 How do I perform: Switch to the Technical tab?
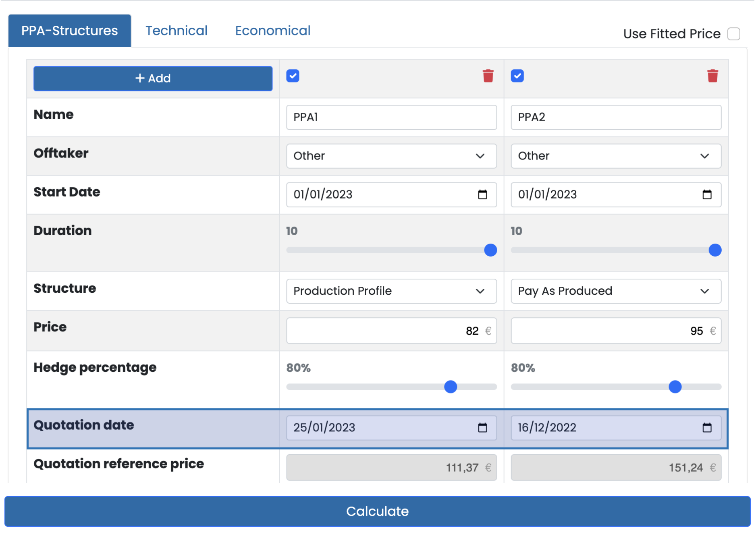176,31
